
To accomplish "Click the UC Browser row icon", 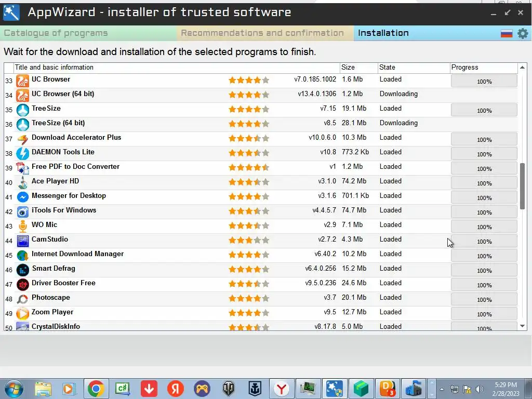I will pyautogui.click(x=23, y=81).
